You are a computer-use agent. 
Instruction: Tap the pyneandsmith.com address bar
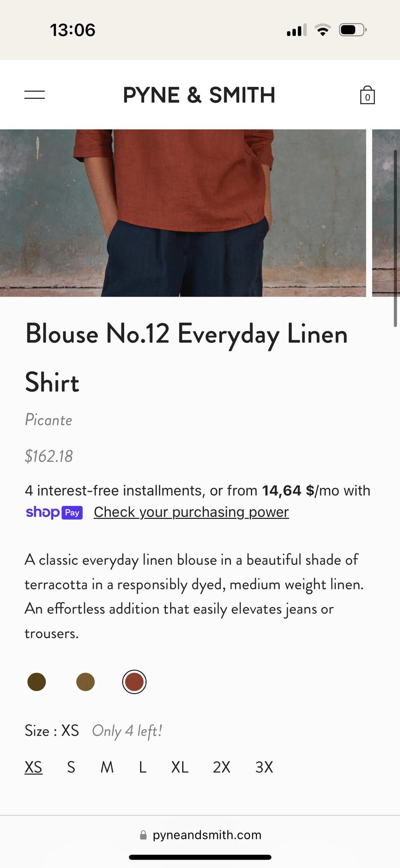200,835
